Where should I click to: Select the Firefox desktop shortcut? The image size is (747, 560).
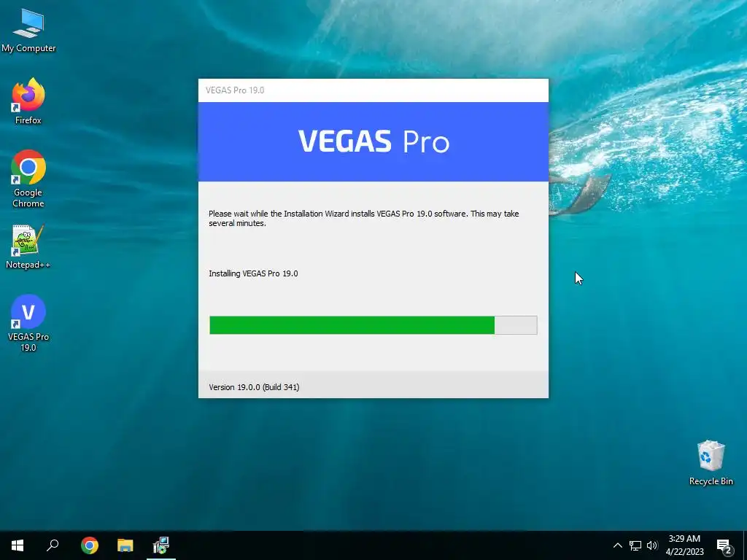tap(28, 101)
